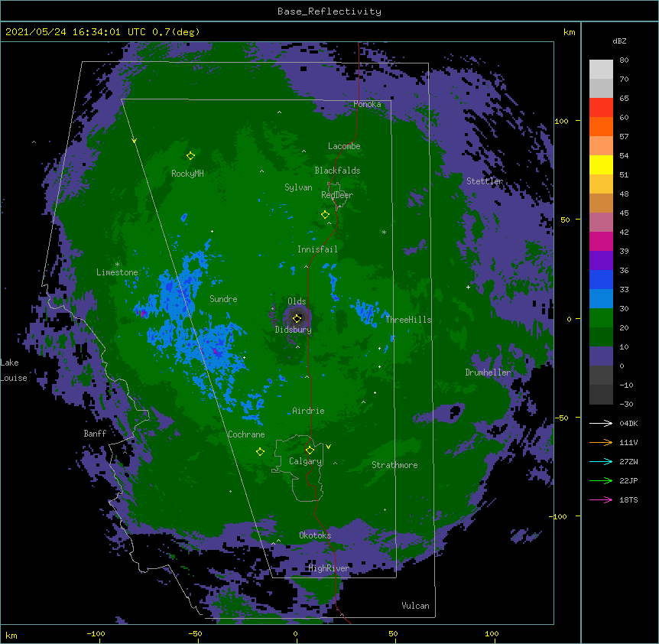The image size is (659, 644).
Task: Click the Stettler town label
Action: coord(485,181)
